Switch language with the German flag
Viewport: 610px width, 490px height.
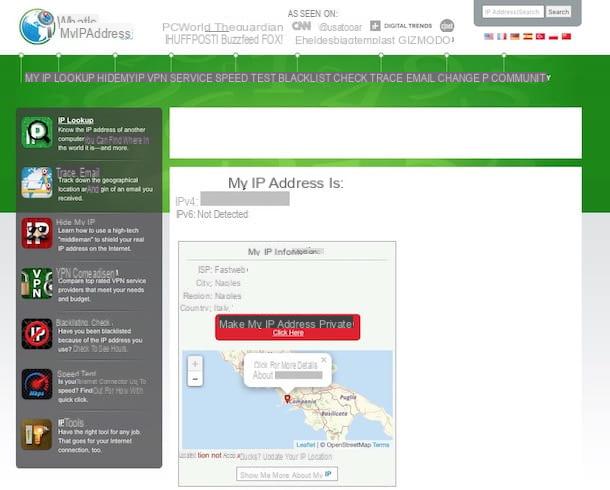pyautogui.click(x=515, y=37)
